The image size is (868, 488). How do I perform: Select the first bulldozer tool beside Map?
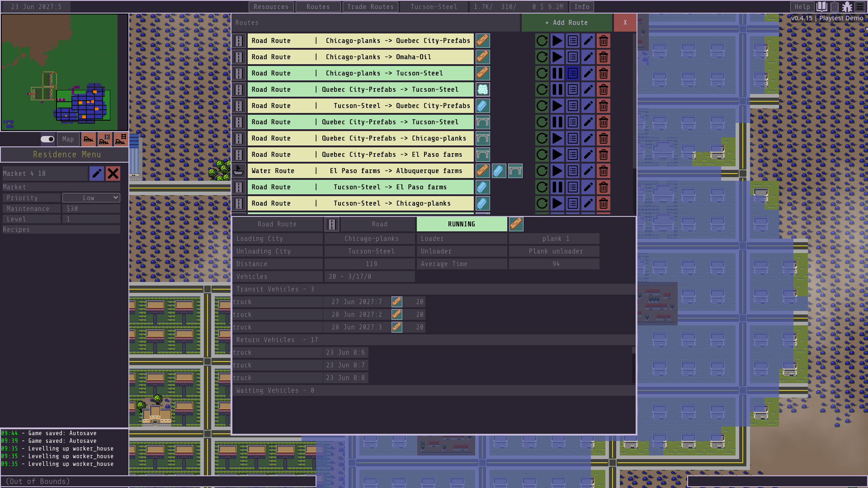(89, 139)
